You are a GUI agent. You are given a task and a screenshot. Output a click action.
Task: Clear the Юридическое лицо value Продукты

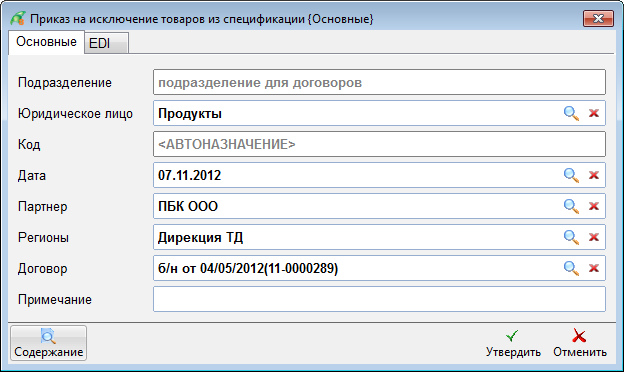(x=594, y=113)
